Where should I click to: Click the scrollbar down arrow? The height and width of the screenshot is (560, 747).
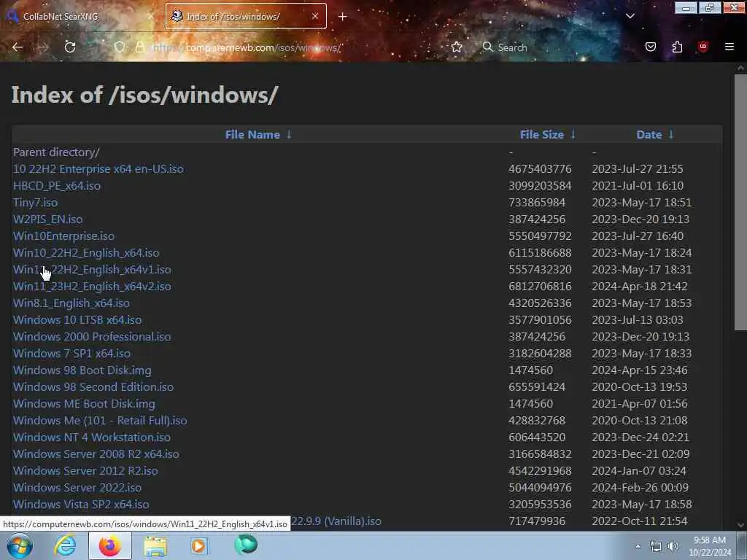(740, 525)
